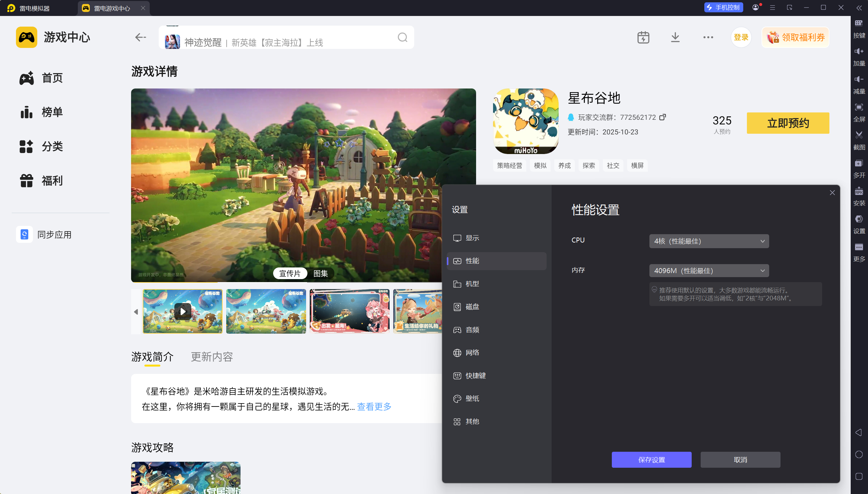Increase volume with the 加量 icon
The image size is (868, 494).
pos(859,51)
